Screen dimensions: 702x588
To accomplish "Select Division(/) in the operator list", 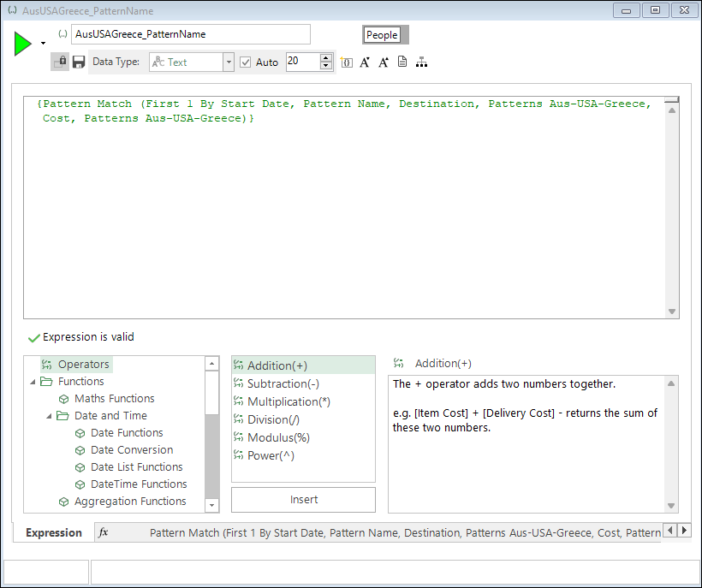I will (304, 419).
